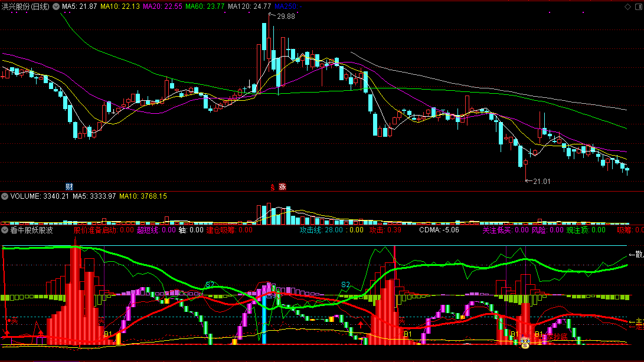The height and width of the screenshot is (362, 644).
Task: Click the 建仓吸筹: 0.00 value
Action: 229,230
